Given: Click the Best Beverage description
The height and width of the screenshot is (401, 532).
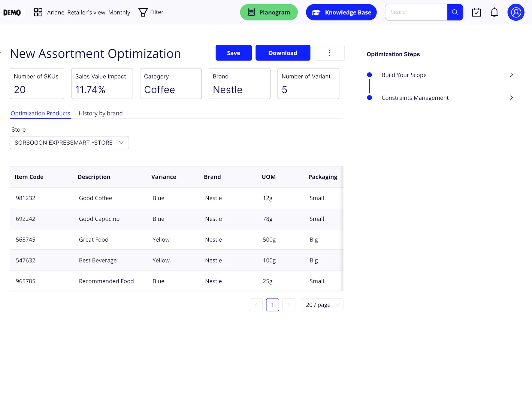Looking at the screenshot, I should point(98,260).
